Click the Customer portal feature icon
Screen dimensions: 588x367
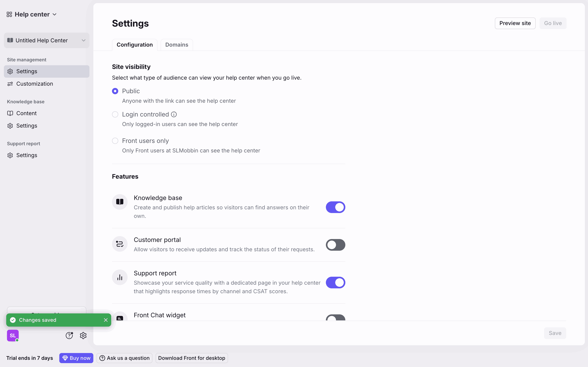tap(120, 244)
